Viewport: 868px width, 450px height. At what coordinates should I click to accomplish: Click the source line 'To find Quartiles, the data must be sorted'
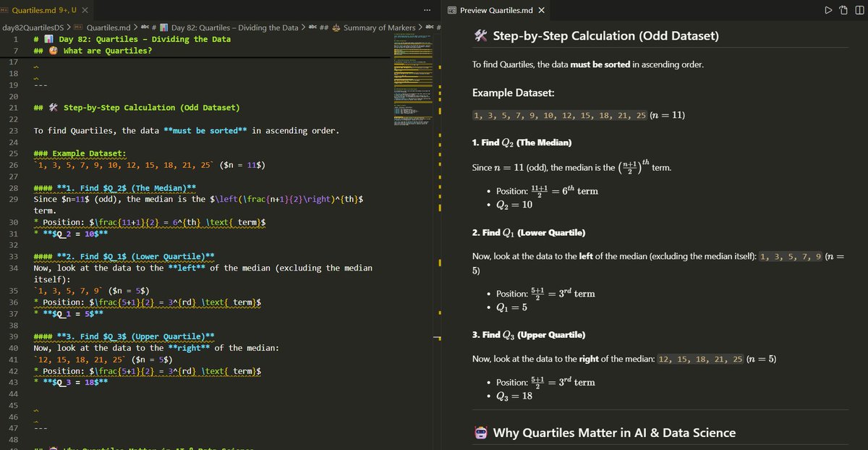click(186, 131)
